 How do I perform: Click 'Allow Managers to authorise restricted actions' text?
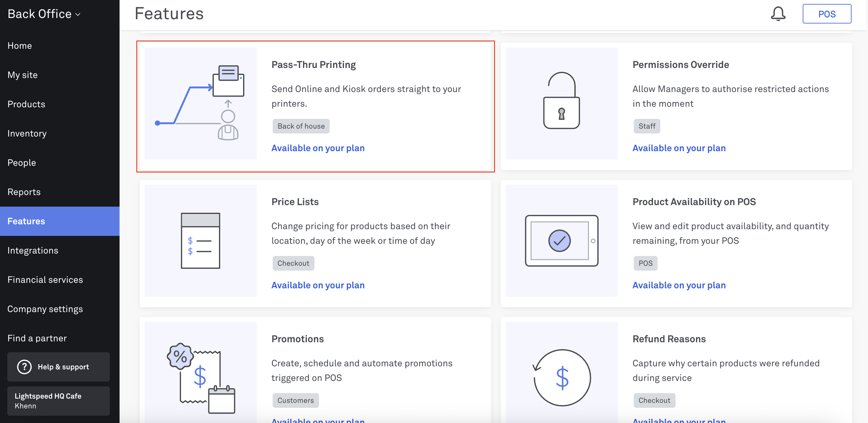(730, 96)
